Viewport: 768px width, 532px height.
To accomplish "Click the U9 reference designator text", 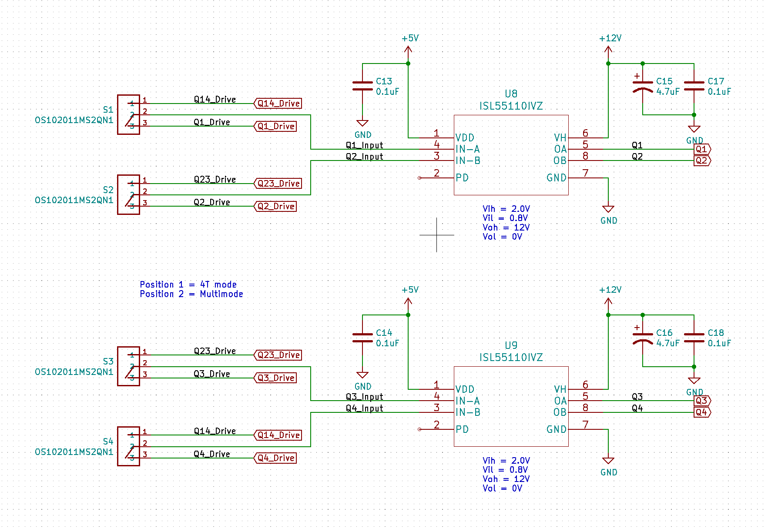I will point(511,345).
